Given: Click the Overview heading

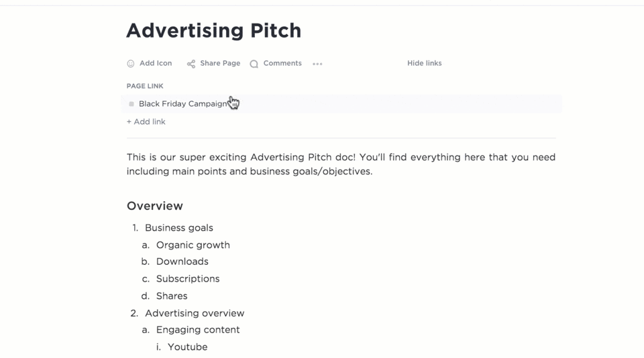Looking at the screenshot, I should tap(155, 206).
